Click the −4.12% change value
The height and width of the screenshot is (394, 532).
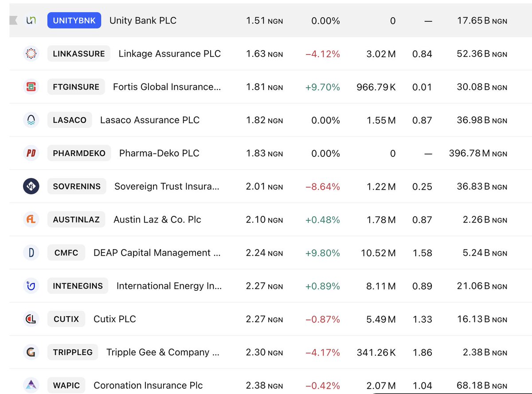coord(323,54)
